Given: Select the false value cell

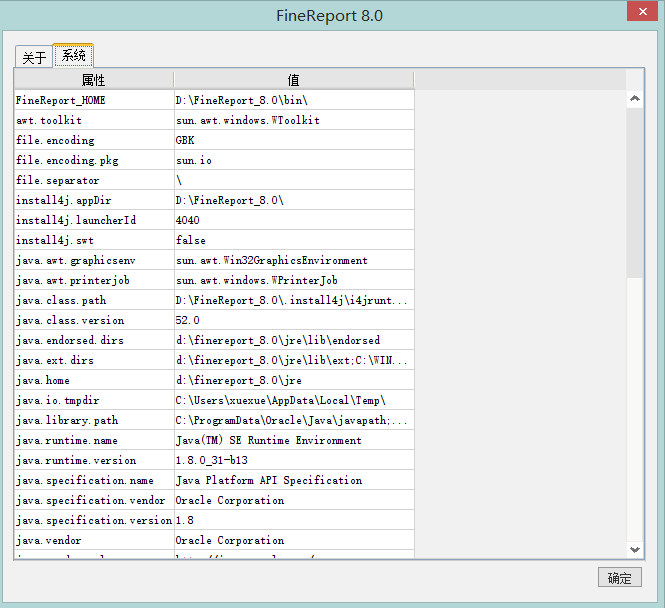Looking at the screenshot, I should click(x=294, y=240).
